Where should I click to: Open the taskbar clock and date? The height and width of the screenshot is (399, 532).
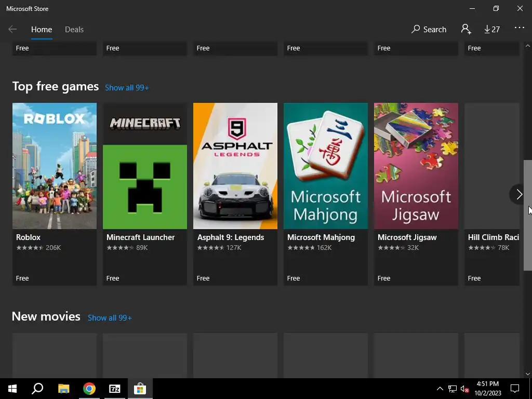(487, 389)
